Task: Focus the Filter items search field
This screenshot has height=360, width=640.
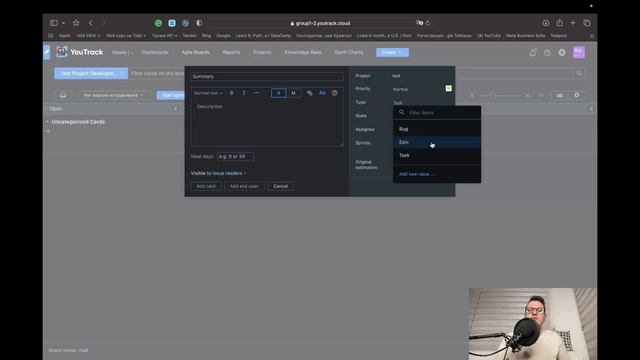Action: [442, 113]
